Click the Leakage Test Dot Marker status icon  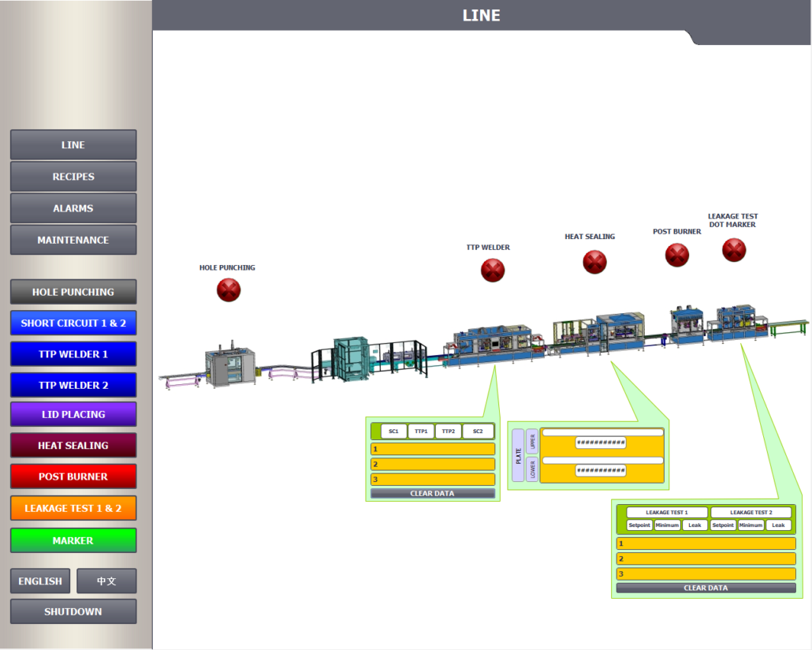734,250
